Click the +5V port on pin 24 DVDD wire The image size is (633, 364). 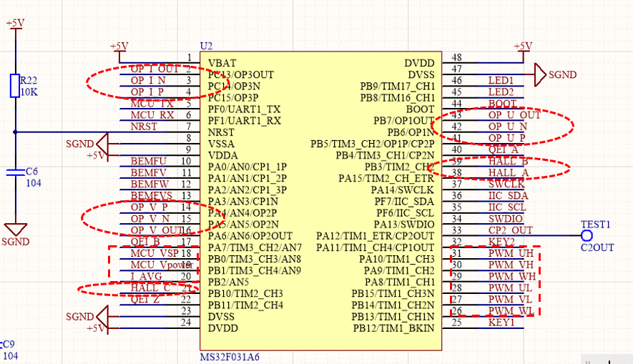[96, 328]
